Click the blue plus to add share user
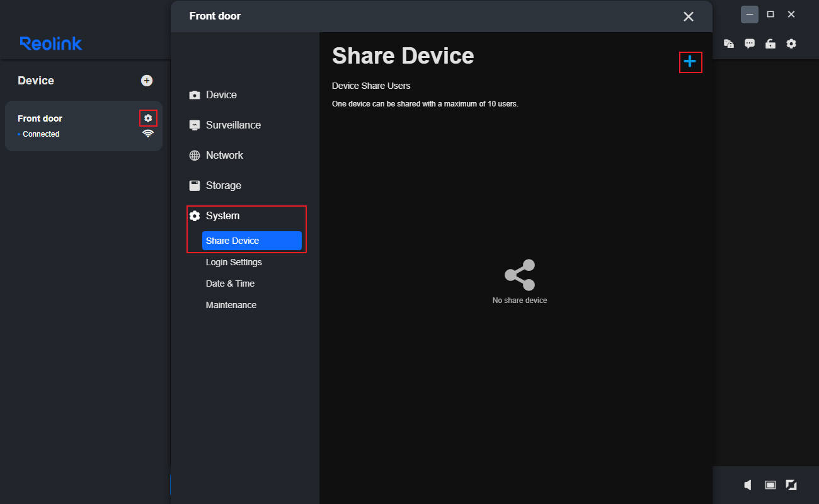 tap(690, 62)
